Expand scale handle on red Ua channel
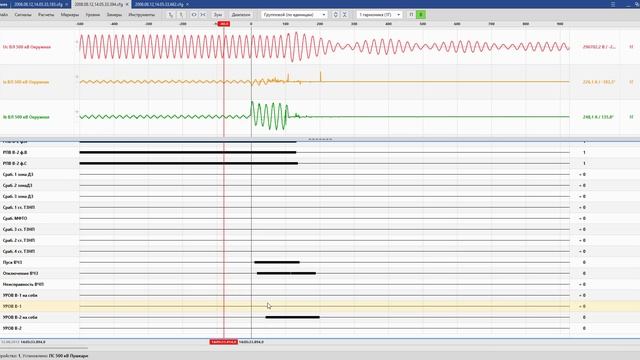The image size is (640, 360). [x=77, y=42]
